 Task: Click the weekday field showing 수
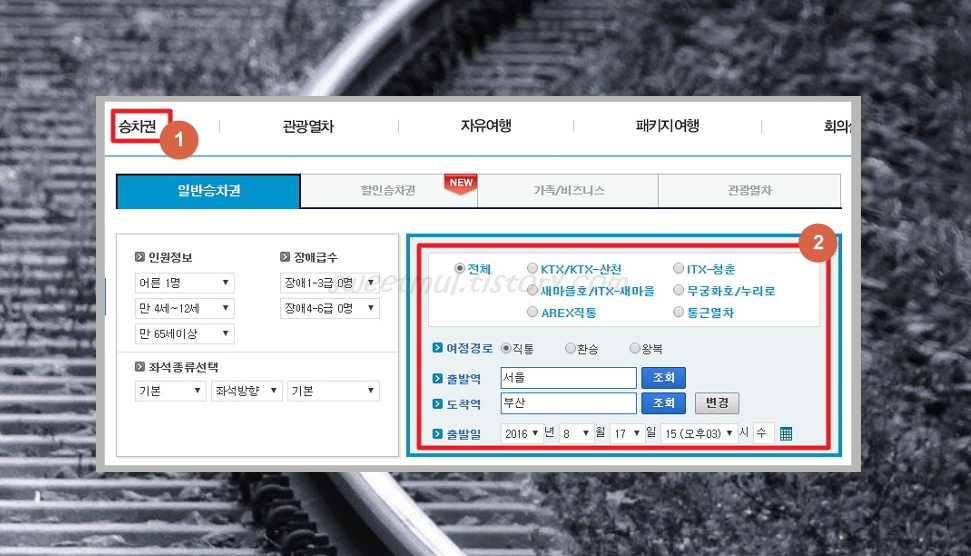click(x=763, y=433)
